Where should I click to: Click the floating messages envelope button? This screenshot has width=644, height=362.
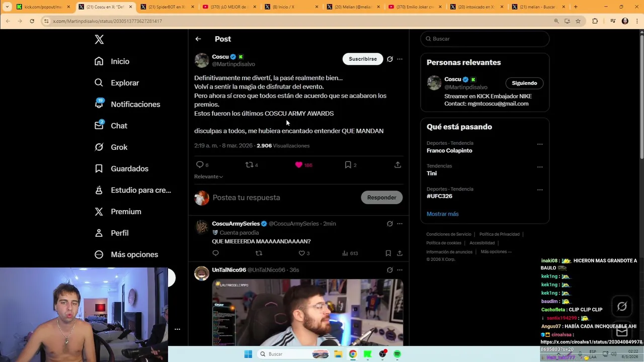coord(622,331)
